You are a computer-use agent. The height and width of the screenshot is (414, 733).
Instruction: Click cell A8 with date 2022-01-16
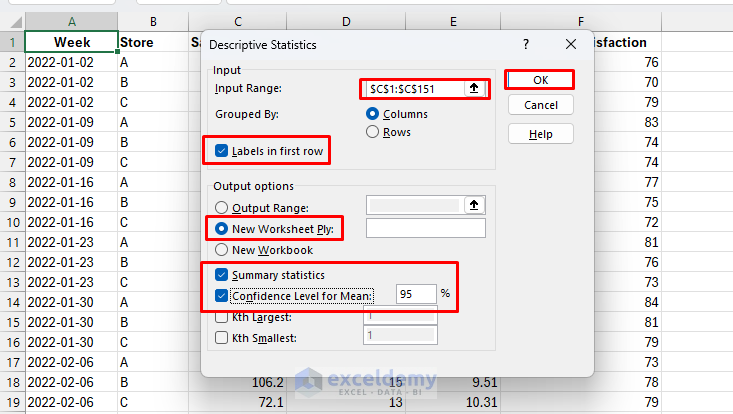coord(71,182)
